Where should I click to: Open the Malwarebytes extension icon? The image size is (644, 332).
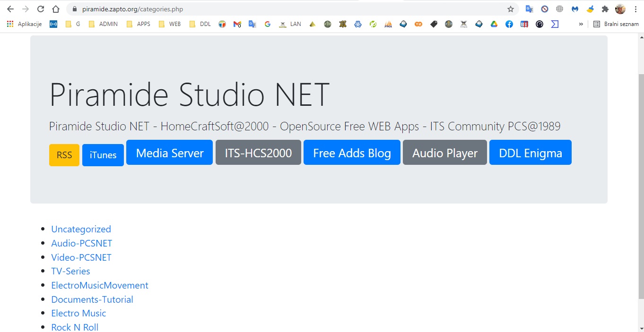tap(575, 9)
